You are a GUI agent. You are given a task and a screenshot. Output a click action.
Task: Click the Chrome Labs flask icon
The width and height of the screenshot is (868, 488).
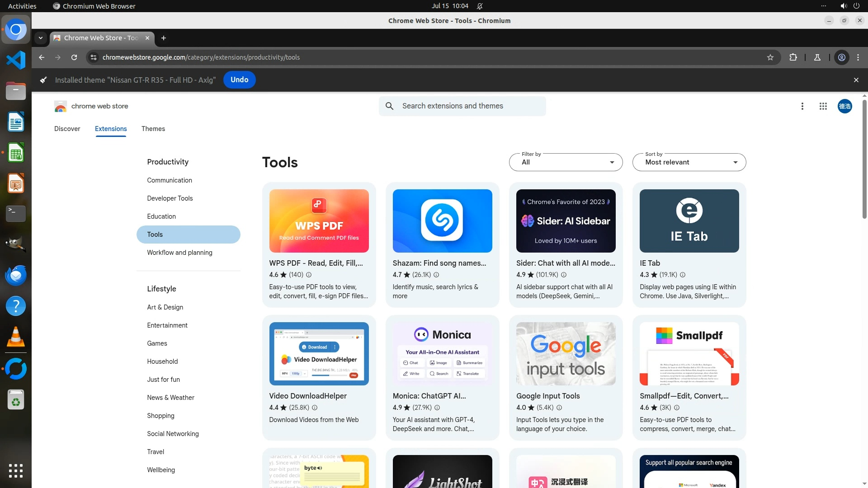pyautogui.click(x=817, y=57)
